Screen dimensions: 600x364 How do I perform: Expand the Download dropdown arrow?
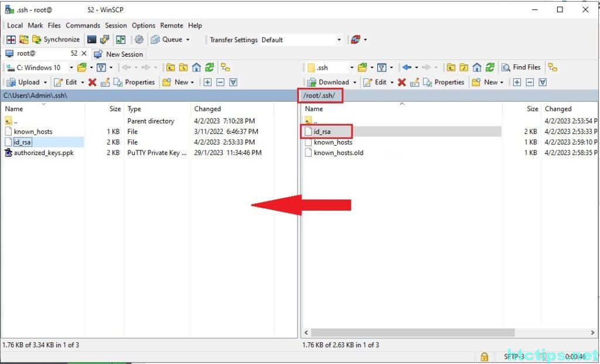[x=354, y=82]
